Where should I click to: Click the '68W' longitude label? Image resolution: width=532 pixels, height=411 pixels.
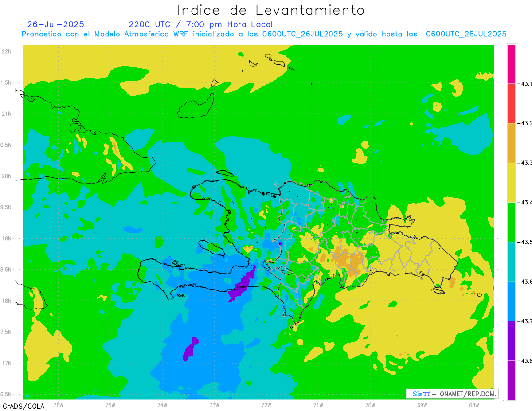pyautogui.click(x=473, y=405)
